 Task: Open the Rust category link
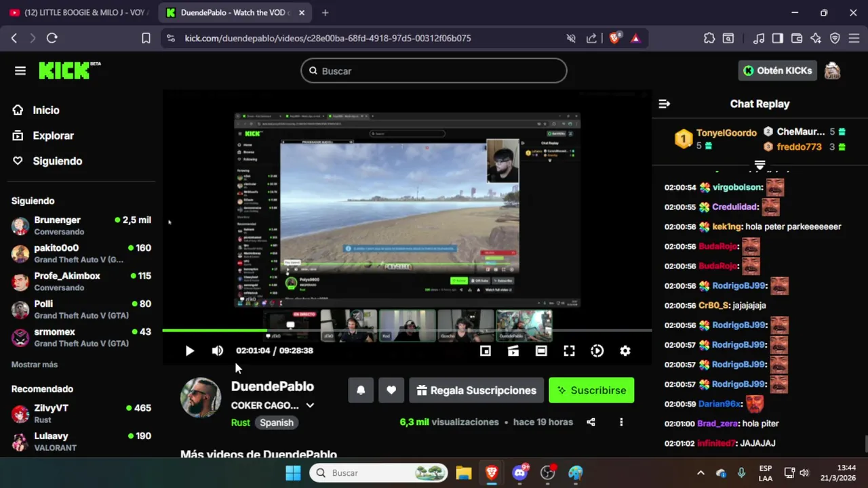click(241, 422)
